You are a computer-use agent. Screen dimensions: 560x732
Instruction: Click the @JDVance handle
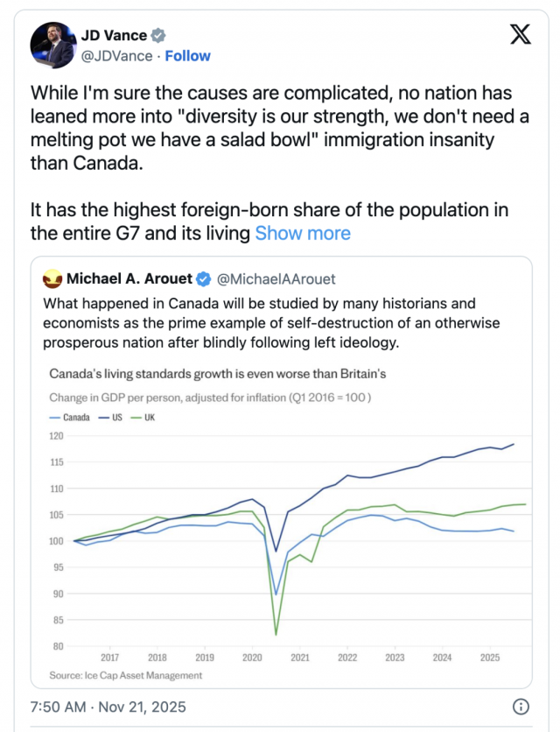point(117,56)
